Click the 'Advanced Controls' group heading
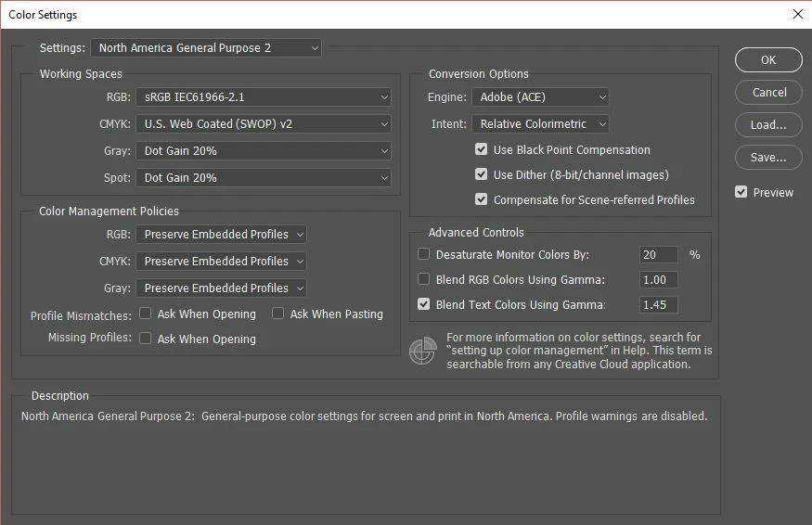Screen dimensions: 812x525 click(x=476, y=233)
